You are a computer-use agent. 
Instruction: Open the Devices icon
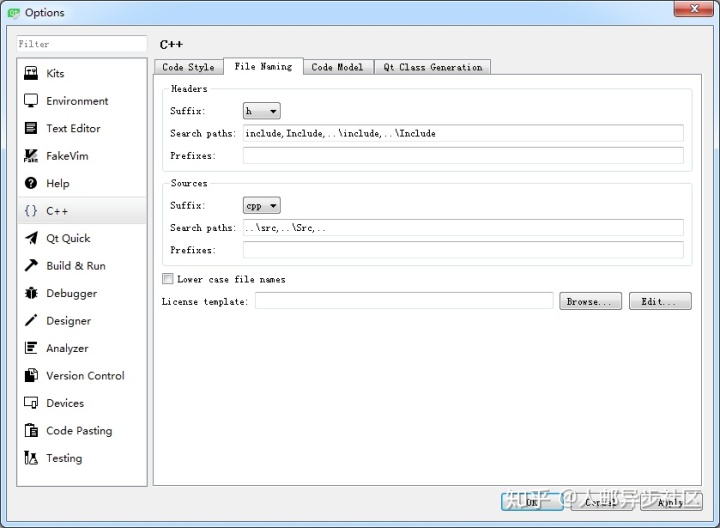tap(31, 403)
